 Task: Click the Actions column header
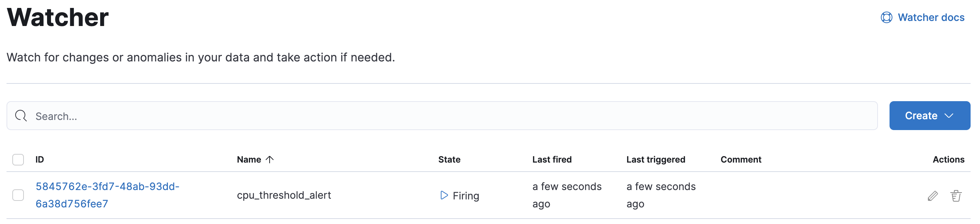click(948, 159)
